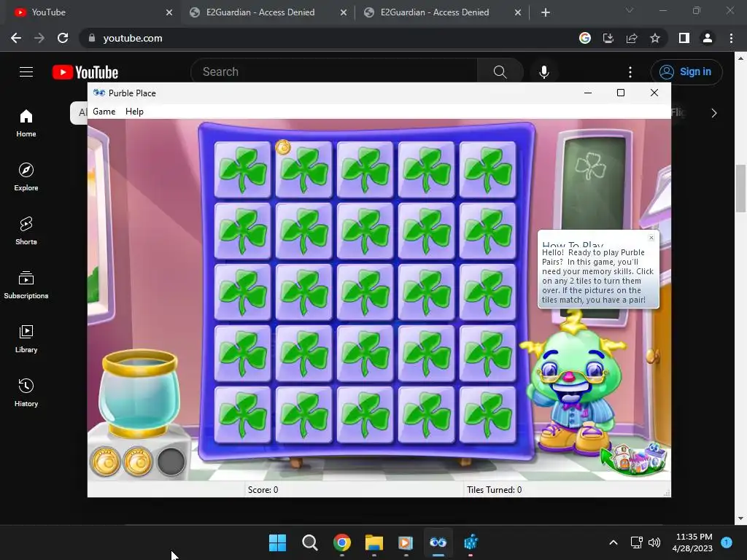Close the How To Play tooltip
Image resolution: width=747 pixels, height=560 pixels.
651,237
